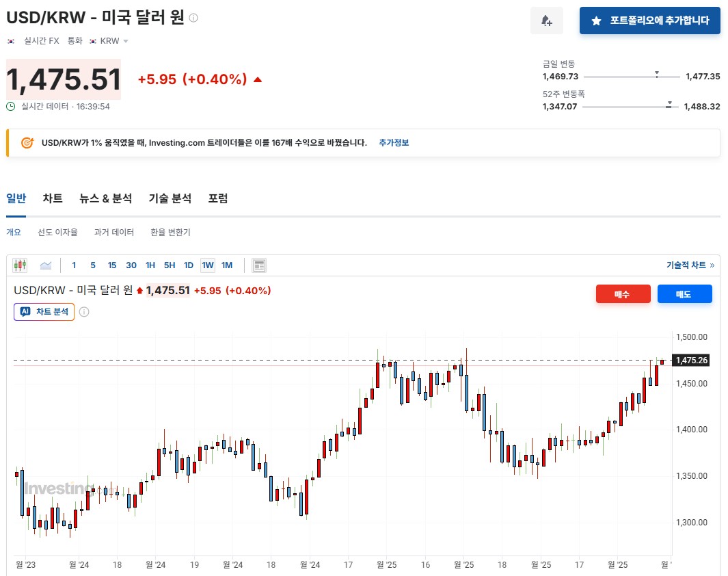Click the 52주 변동폭 range slider
The image size is (728, 576).
(631, 107)
